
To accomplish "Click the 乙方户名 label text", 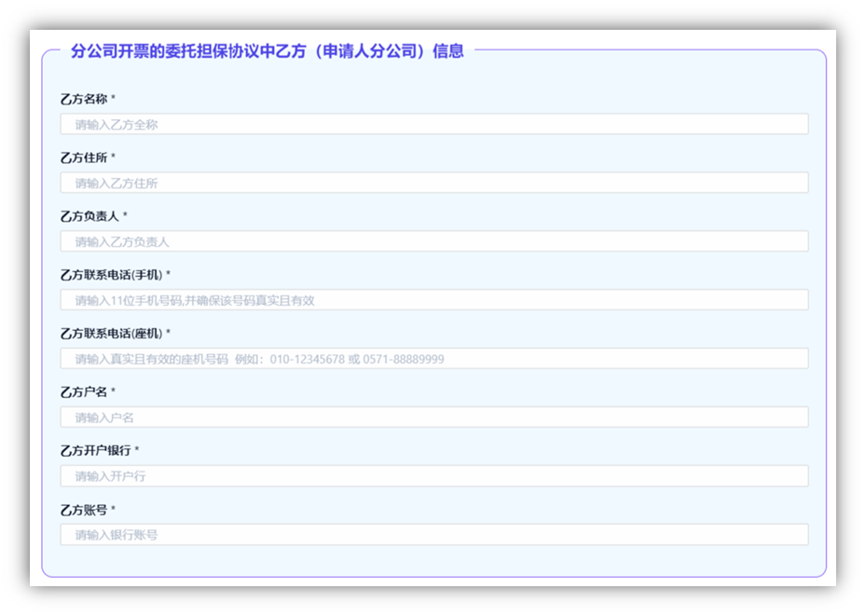I will click(x=84, y=392).
